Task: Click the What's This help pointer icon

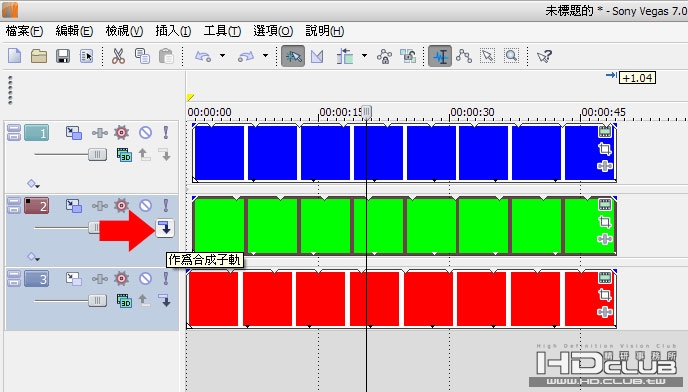Action: (x=544, y=56)
